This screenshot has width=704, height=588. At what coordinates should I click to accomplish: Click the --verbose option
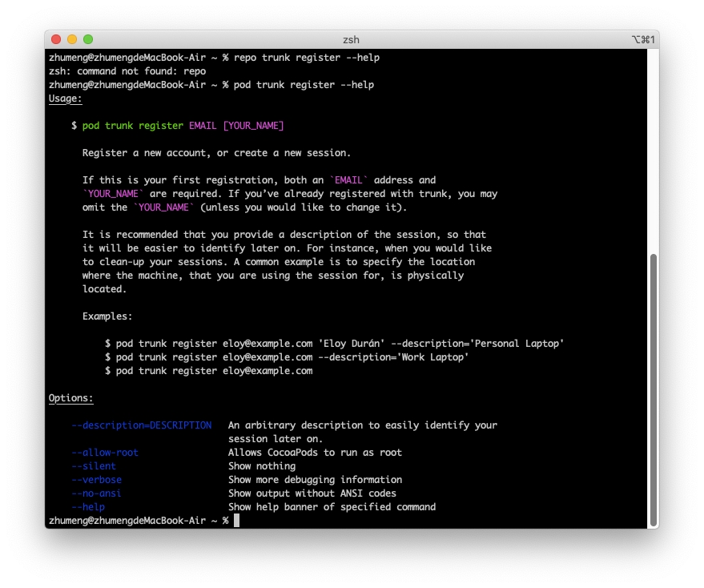[96, 480]
